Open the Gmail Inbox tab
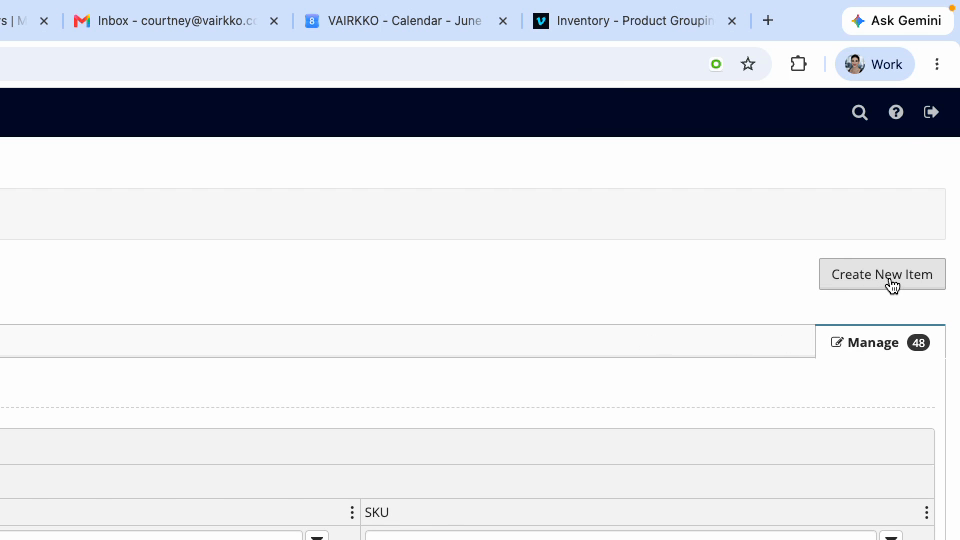Screen dimensions: 960x540 [x=176, y=21]
